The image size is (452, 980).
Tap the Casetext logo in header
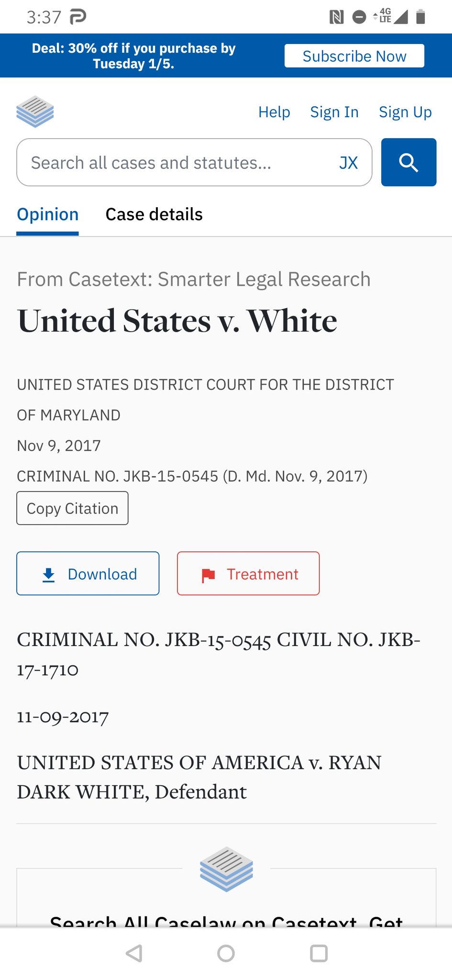35,112
